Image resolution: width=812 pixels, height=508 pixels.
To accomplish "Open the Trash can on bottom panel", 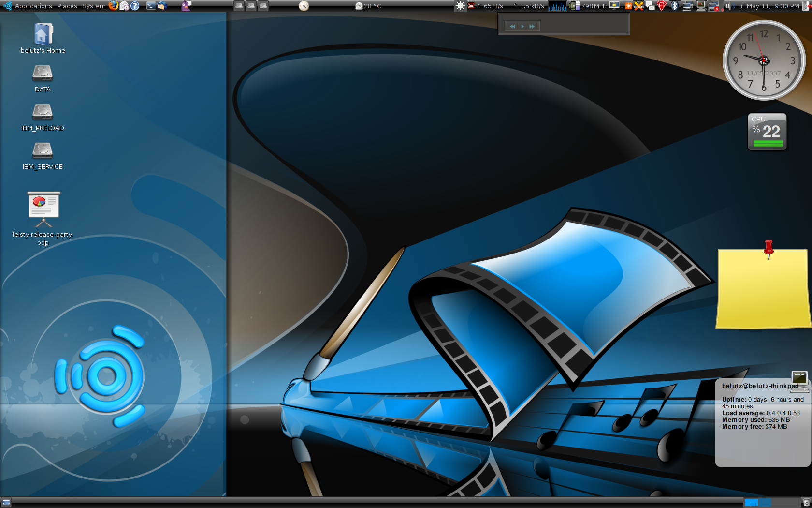I will click(x=806, y=502).
